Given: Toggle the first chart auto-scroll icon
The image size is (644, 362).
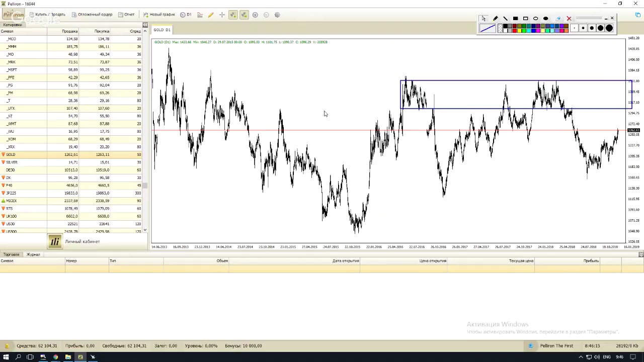Looking at the screenshot, I should [233, 15].
